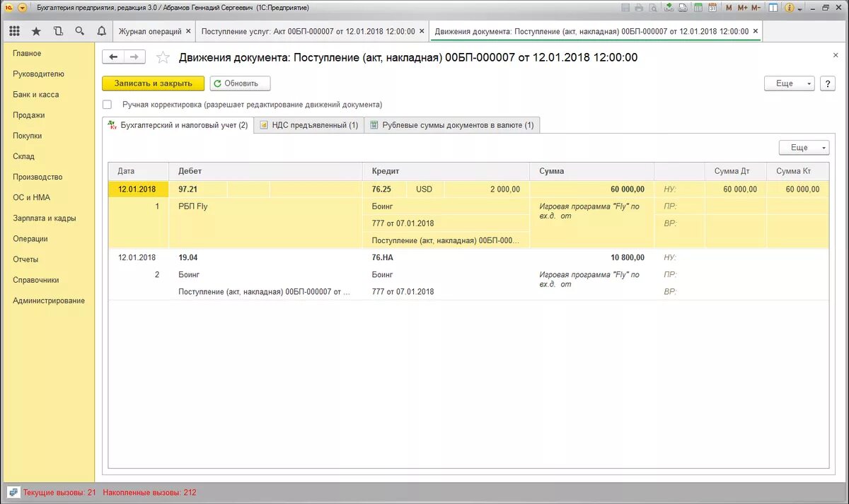
Task: Close the Журнал операций tab
Action: click(188, 31)
